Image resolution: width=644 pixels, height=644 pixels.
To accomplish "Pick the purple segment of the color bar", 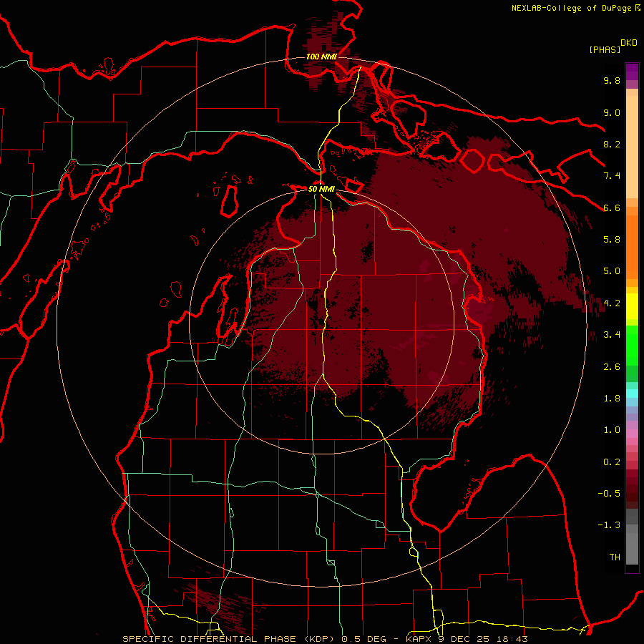I will [632, 72].
